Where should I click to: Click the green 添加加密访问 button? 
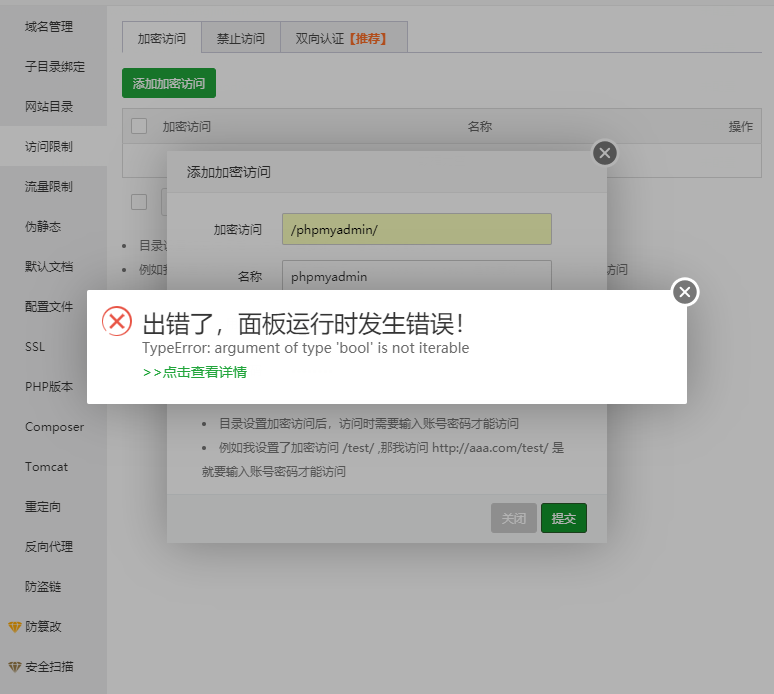[x=169, y=83]
